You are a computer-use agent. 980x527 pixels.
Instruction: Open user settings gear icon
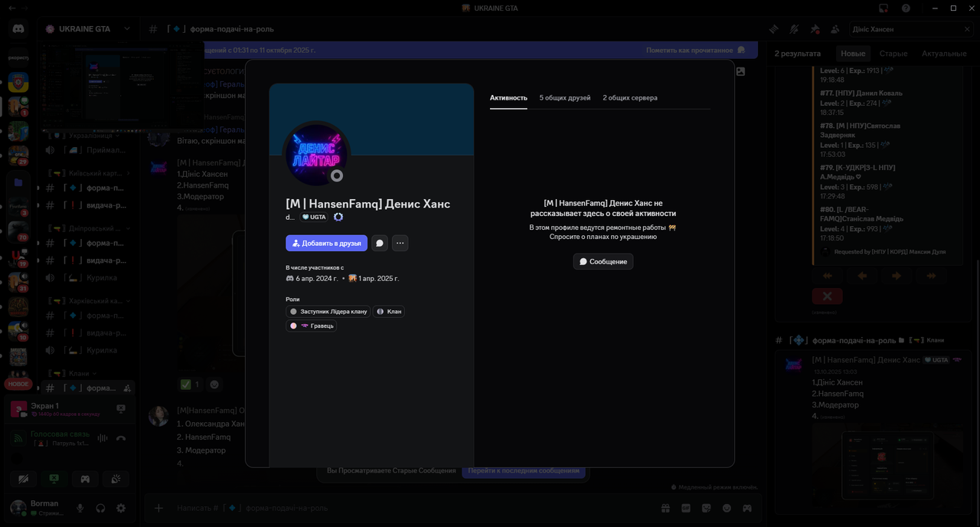[x=121, y=508]
